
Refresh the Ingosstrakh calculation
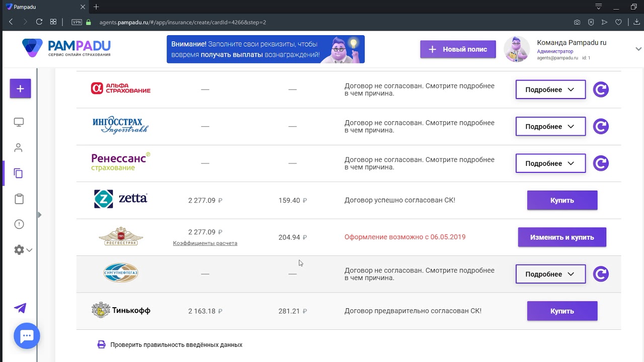601,126
